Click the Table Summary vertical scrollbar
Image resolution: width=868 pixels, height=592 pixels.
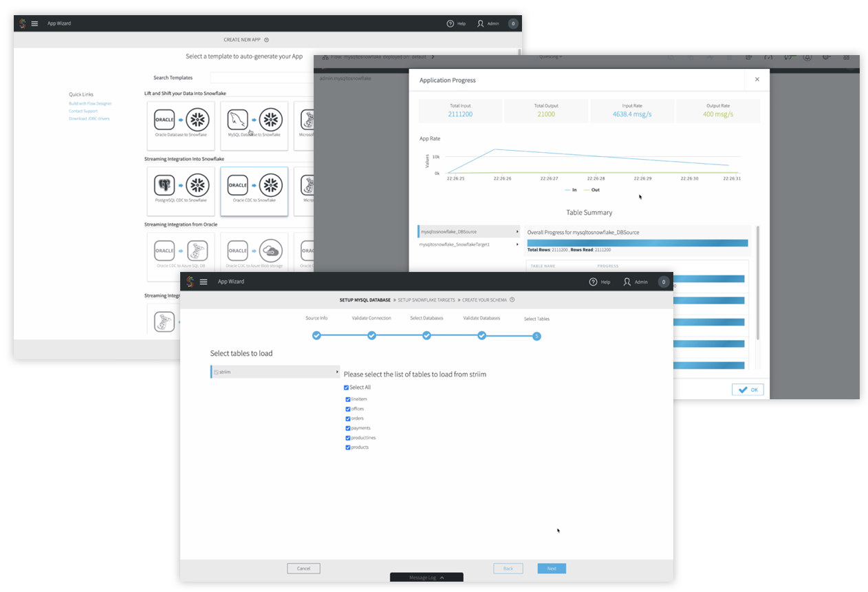tap(758, 282)
